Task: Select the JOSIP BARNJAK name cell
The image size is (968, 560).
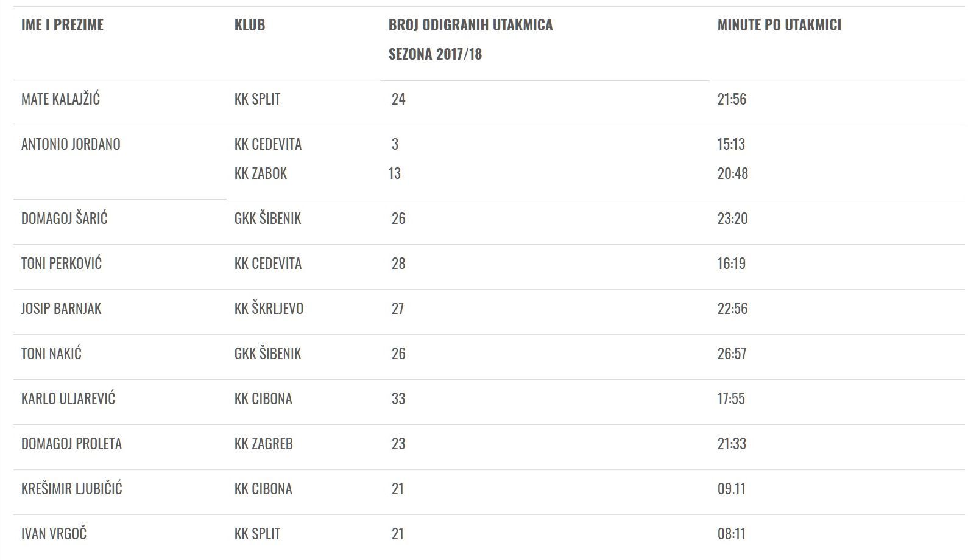Action: [61, 309]
